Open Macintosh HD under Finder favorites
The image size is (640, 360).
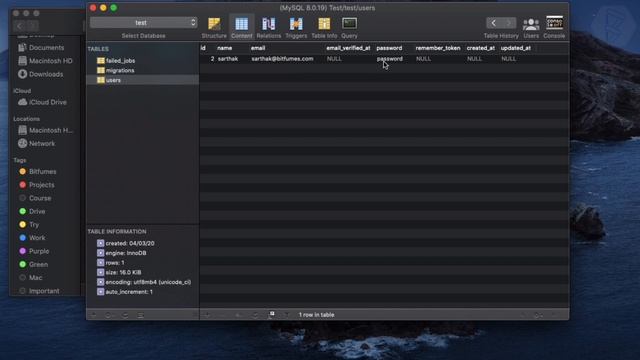click(x=45, y=61)
